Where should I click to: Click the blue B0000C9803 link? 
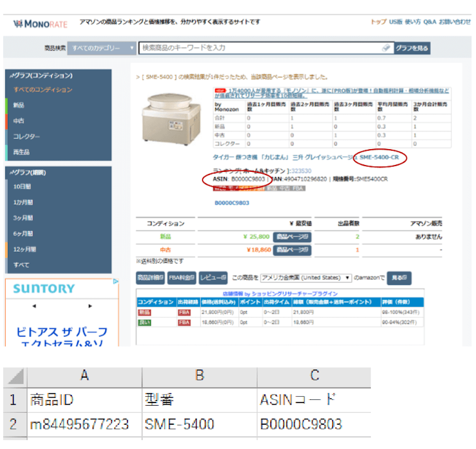pyautogui.click(x=232, y=203)
